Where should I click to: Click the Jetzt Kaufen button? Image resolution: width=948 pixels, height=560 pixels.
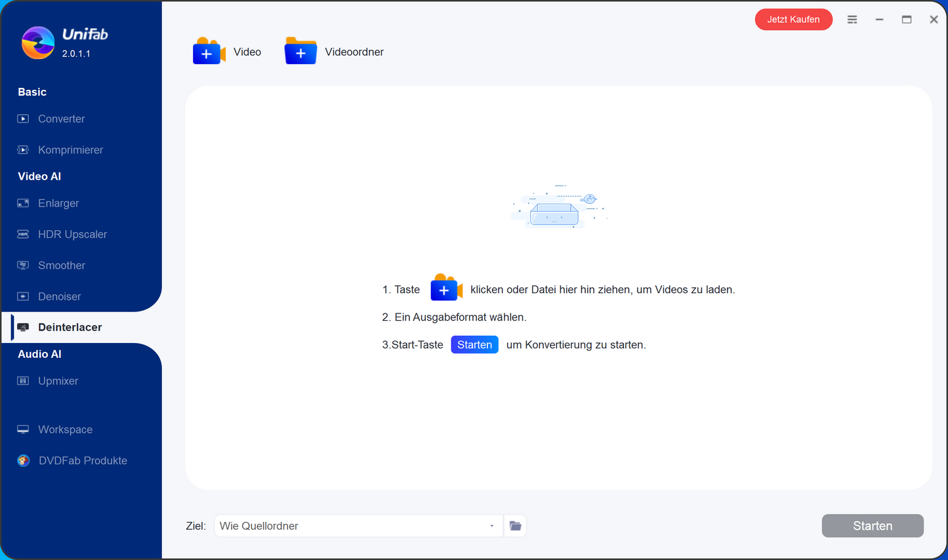794,20
